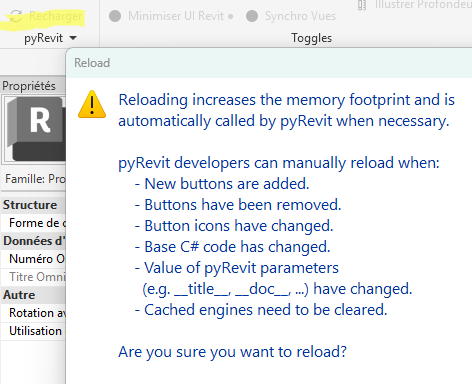The height and width of the screenshot is (384, 472).
Task: Click 'Cached engines need to be cleared' line
Action: click(261, 310)
